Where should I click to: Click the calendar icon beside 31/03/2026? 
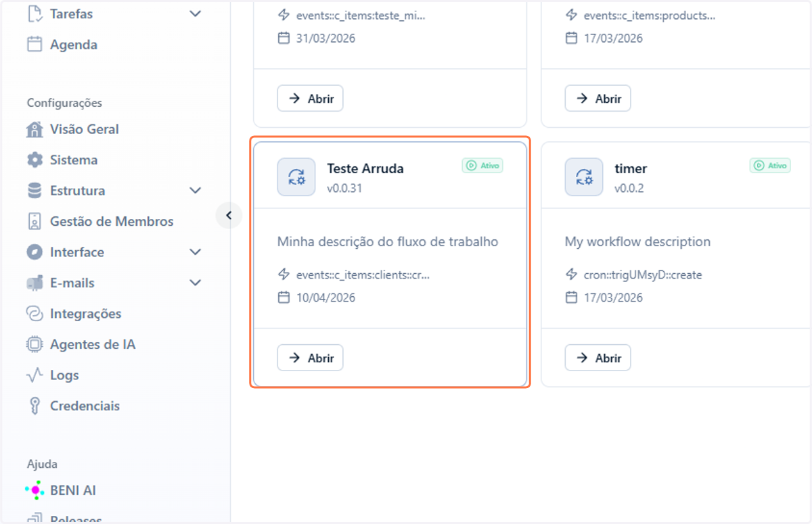tap(284, 38)
